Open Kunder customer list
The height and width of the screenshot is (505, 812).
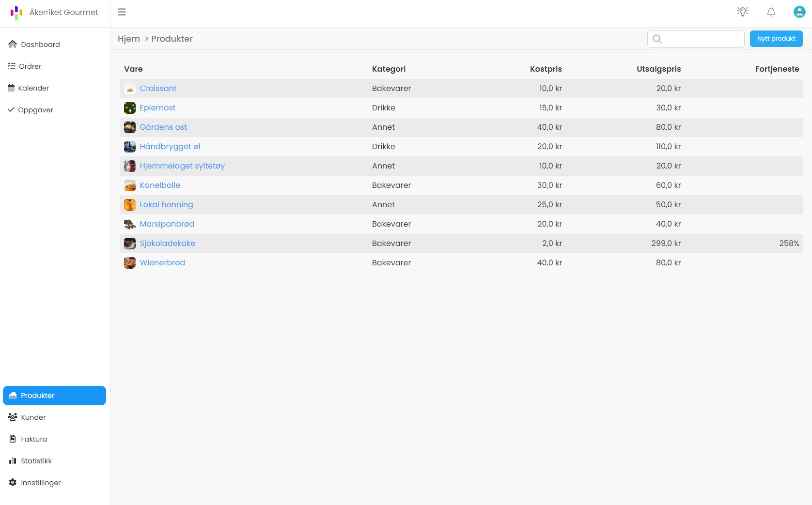click(x=33, y=417)
